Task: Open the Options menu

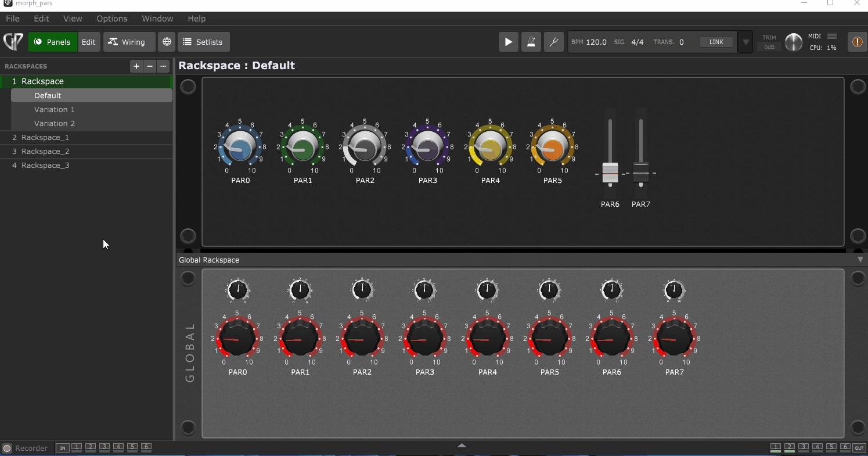Action: (x=111, y=19)
